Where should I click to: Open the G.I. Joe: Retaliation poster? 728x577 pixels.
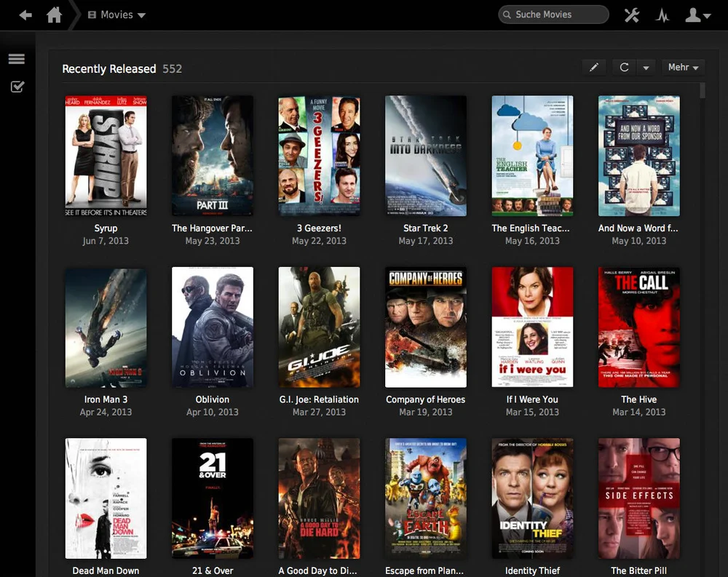pos(319,327)
